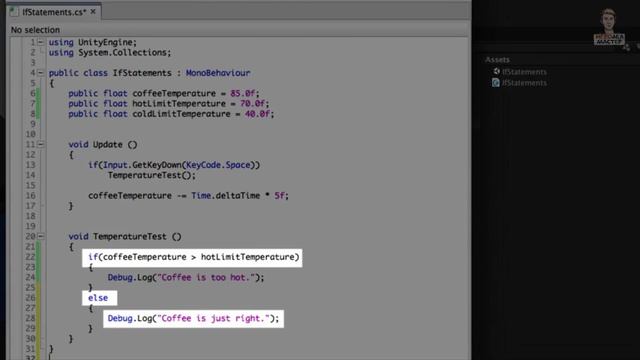This screenshot has height=360, width=640.
Task: Collapse the IfStatements class fold on line 4
Action: 40,73
